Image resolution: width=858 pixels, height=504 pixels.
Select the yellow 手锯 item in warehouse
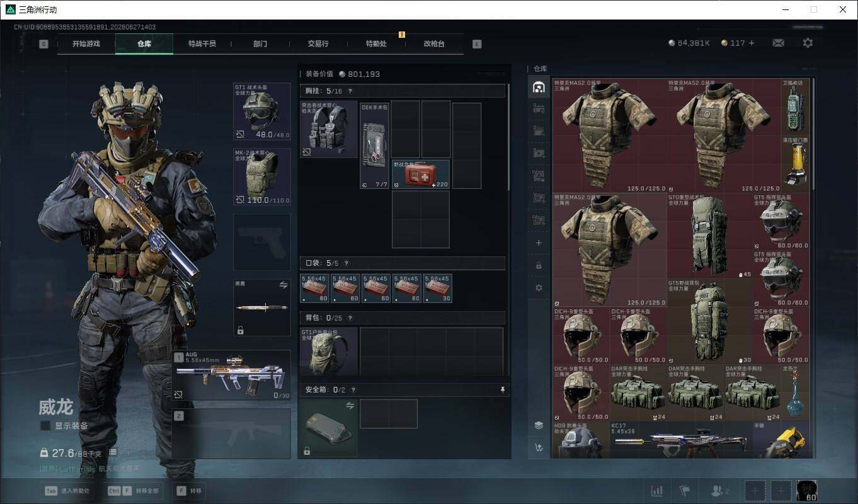coord(781,440)
